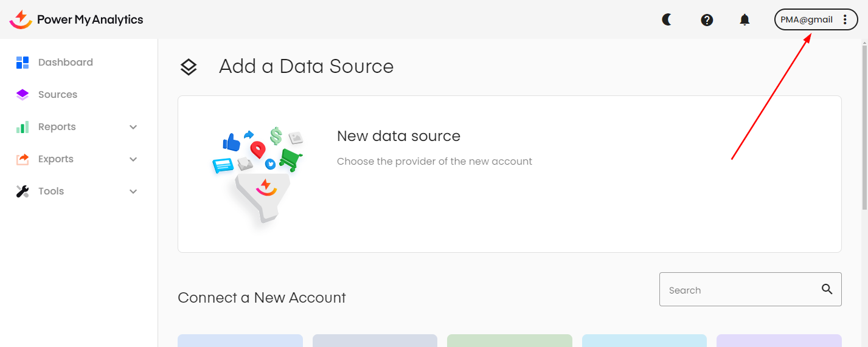Click the purple Sources layers icon
The image size is (868, 347).
23,95
